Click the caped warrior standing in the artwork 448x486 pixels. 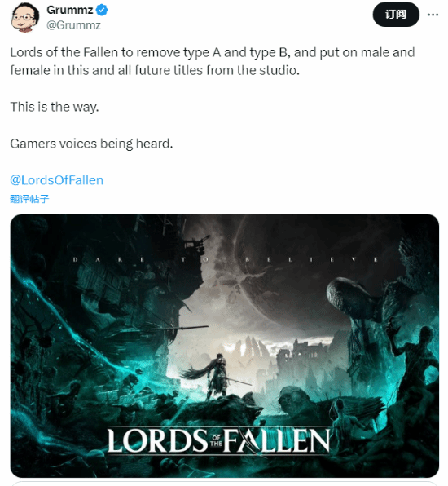[x=215, y=375]
